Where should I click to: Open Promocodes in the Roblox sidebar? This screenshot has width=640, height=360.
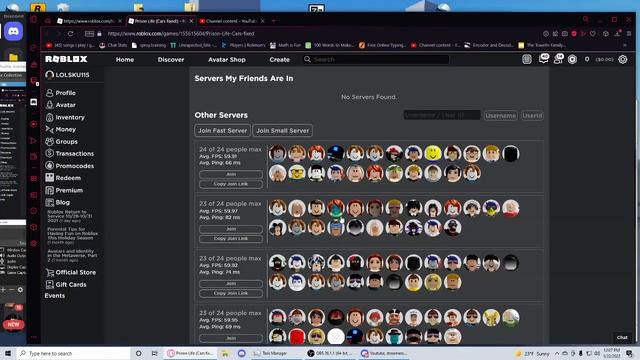coord(69,166)
